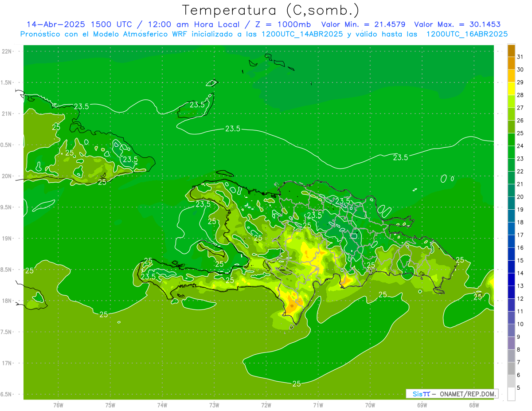Viewport: 532px width, 411px height.
Task: Click the color scale label 11
Action: pos(520,311)
